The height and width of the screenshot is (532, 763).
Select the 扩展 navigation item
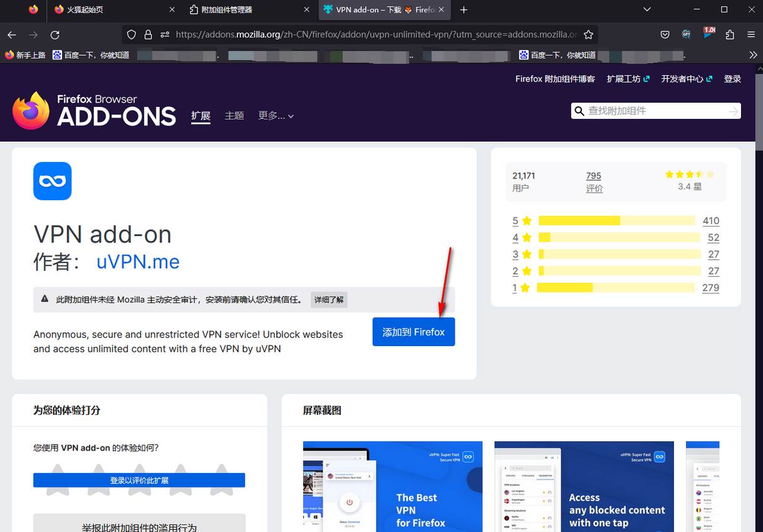pos(200,116)
